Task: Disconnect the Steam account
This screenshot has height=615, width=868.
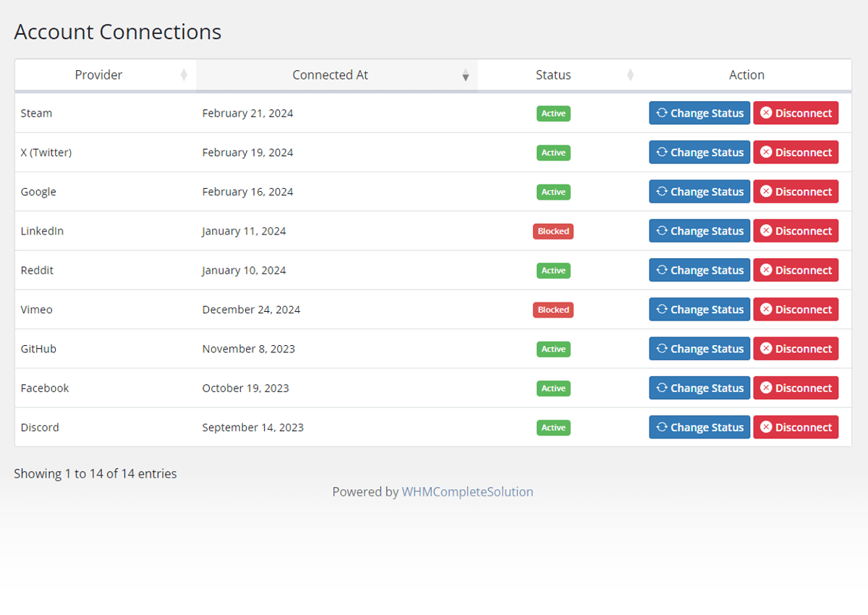Action: pos(796,113)
